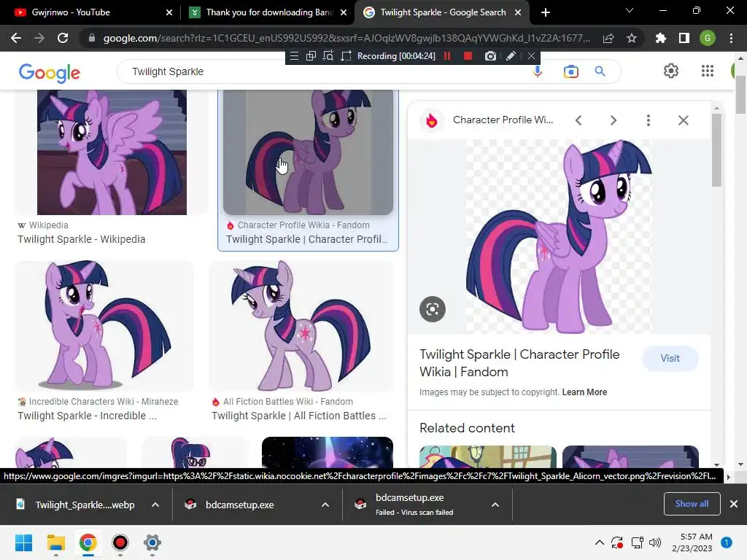This screenshot has height=560, width=747.
Task: Search by image camera icon
Action: [570, 71]
